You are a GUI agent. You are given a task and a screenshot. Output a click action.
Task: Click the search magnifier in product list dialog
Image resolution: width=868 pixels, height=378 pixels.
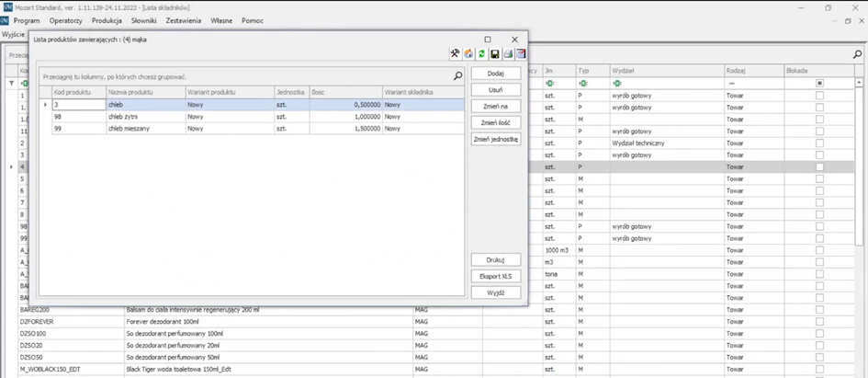[x=457, y=76]
